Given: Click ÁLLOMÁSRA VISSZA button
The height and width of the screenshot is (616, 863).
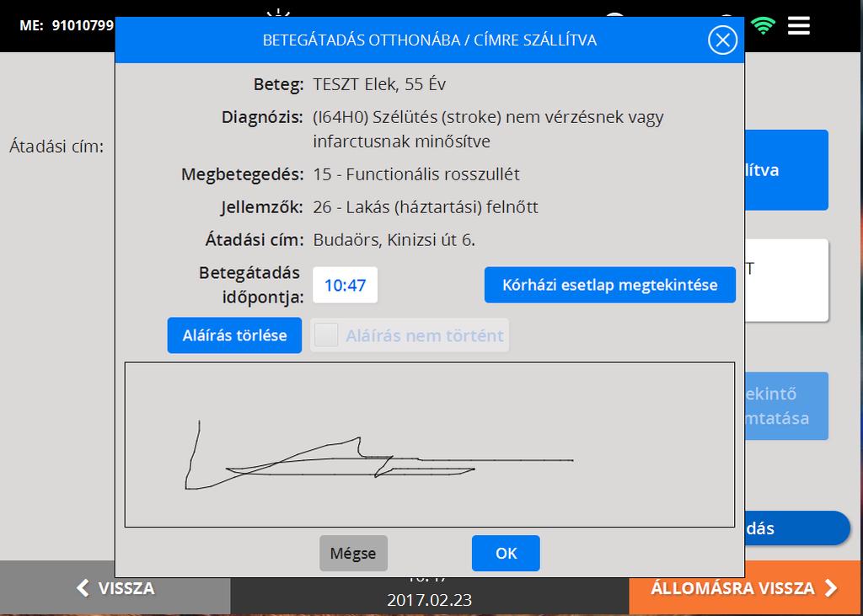Looking at the screenshot, I should coord(746,588).
